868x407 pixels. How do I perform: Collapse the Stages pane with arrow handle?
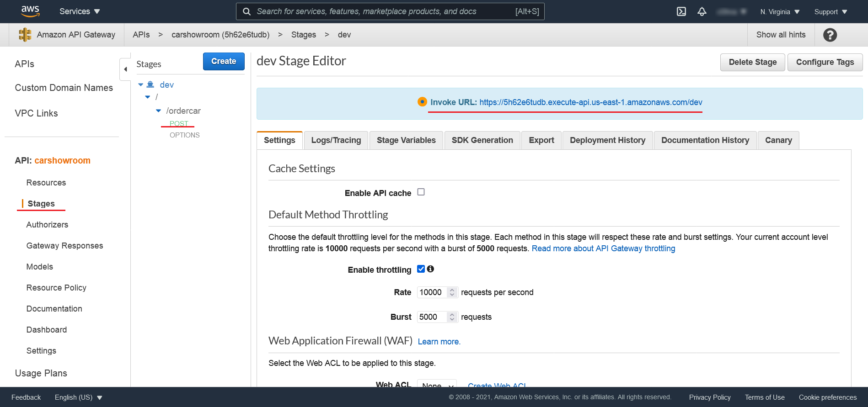(125, 69)
